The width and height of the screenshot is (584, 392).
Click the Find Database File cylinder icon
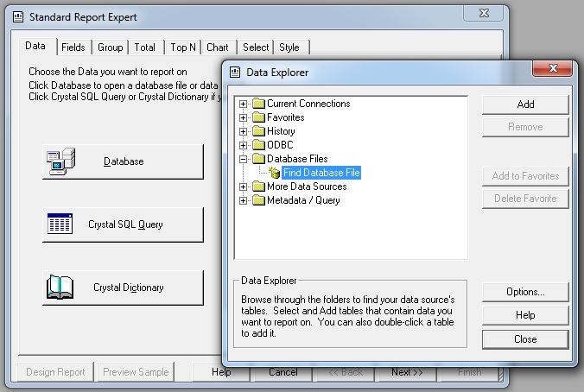pyautogui.click(x=275, y=173)
